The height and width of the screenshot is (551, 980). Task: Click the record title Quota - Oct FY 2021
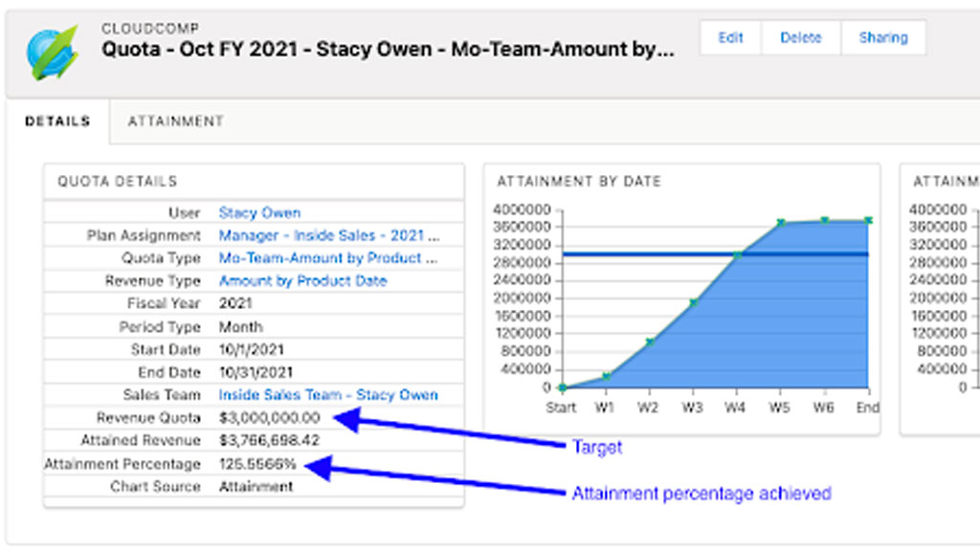point(389,50)
